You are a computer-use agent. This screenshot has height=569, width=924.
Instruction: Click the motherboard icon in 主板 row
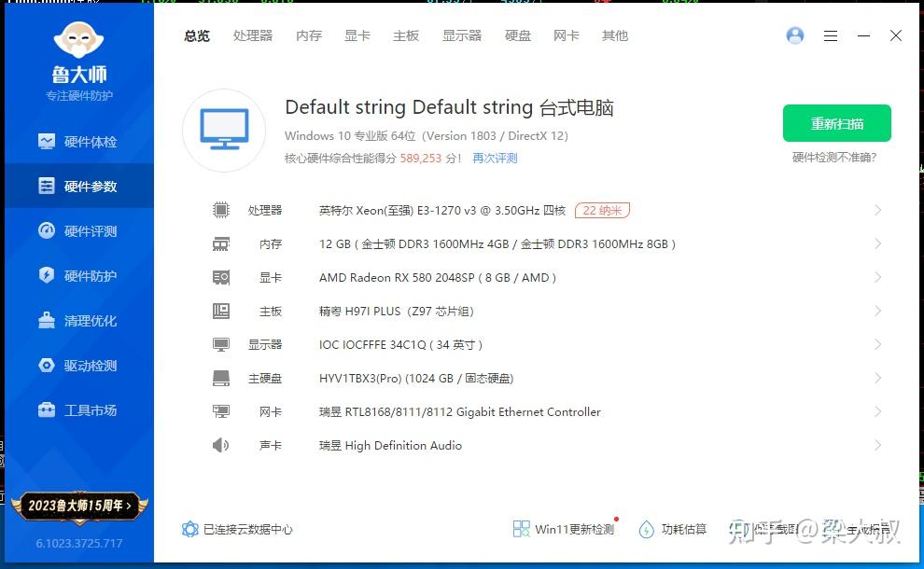(x=221, y=311)
